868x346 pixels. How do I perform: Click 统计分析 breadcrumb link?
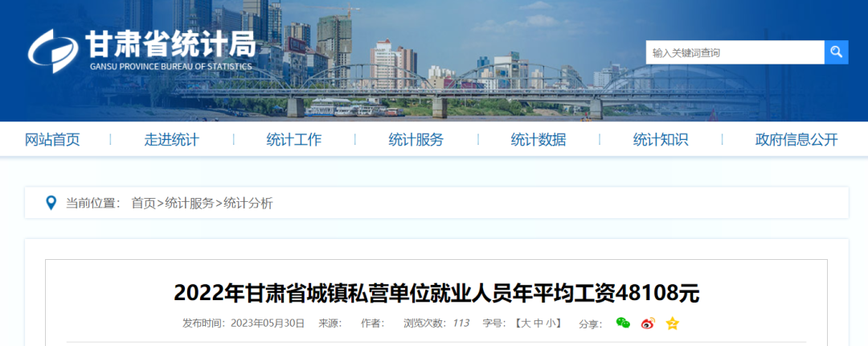[x=248, y=204]
